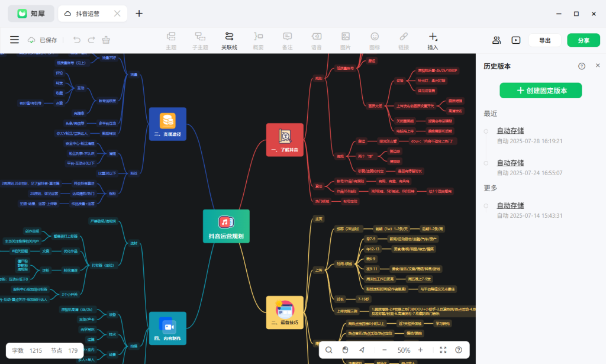Locate the central topic with arrow icon
606x364 pixels.
click(362, 350)
